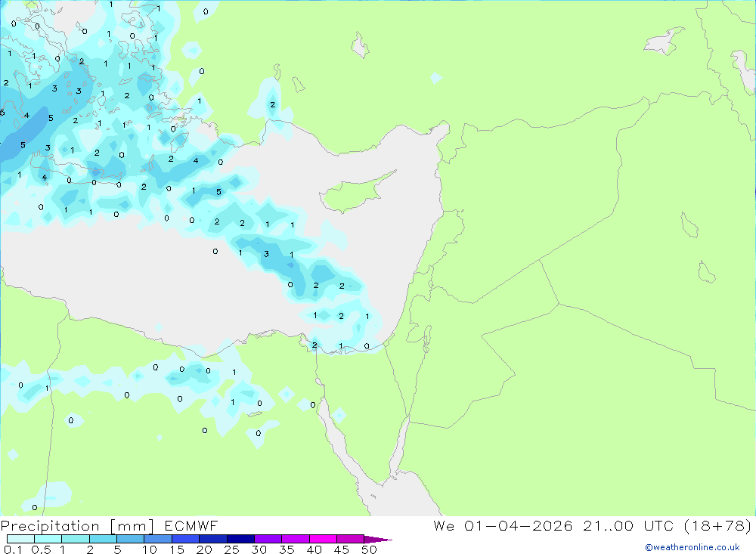Select the 45–50 mm legend color swatch
Viewport: 756px width, 554px height.
click(350, 539)
